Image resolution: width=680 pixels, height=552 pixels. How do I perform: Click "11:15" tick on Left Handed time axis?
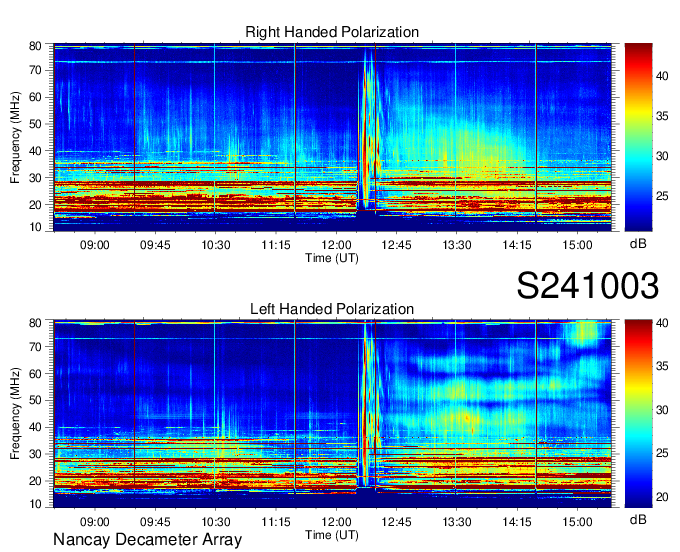point(276,522)
